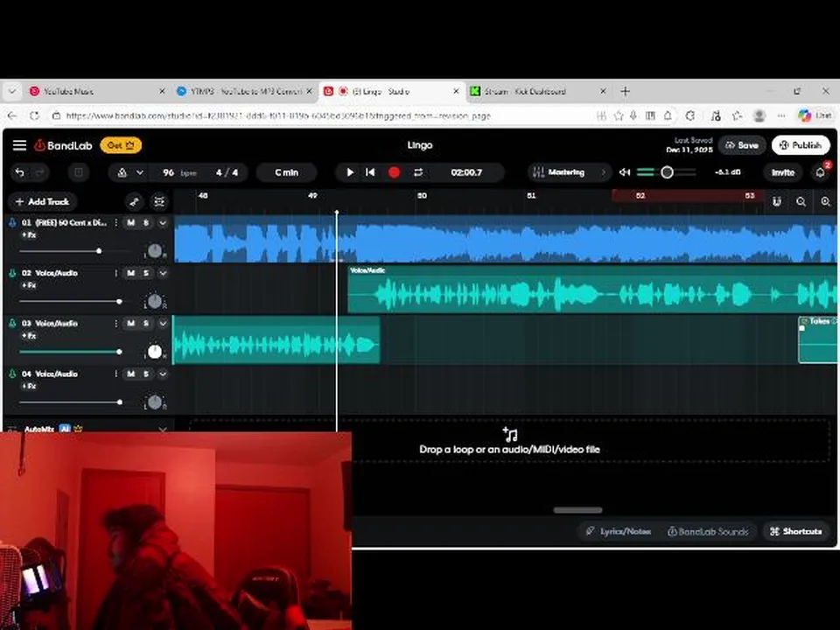Click the master volume speaker icon

tap(625, 172)
